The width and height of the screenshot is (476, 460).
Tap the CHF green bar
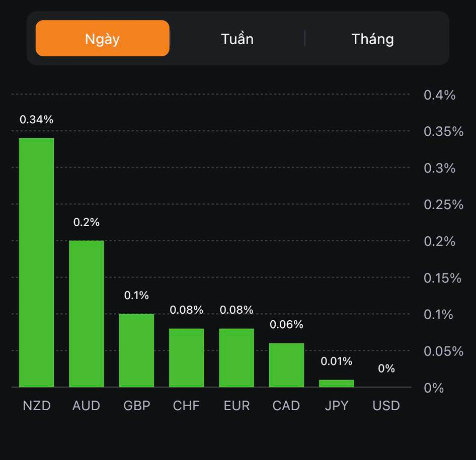pyautogui.click(x=186, y=357)
